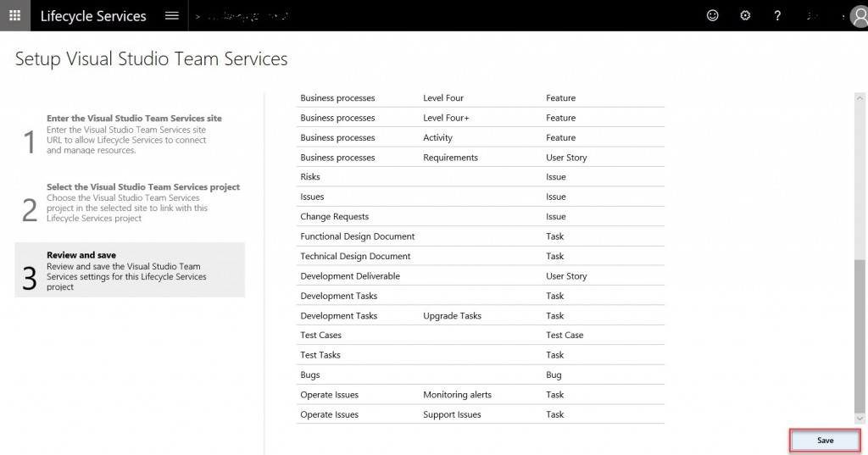Click Task type in Test Tasks row
Viewport: 868px width, 455px height.
554,355
